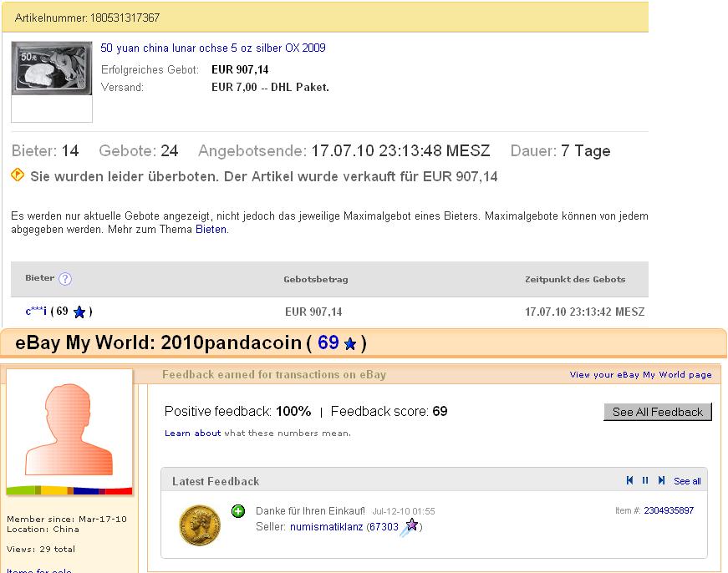Click the Bieter help question mark icon
728x573 pixels.
point(65,279)
